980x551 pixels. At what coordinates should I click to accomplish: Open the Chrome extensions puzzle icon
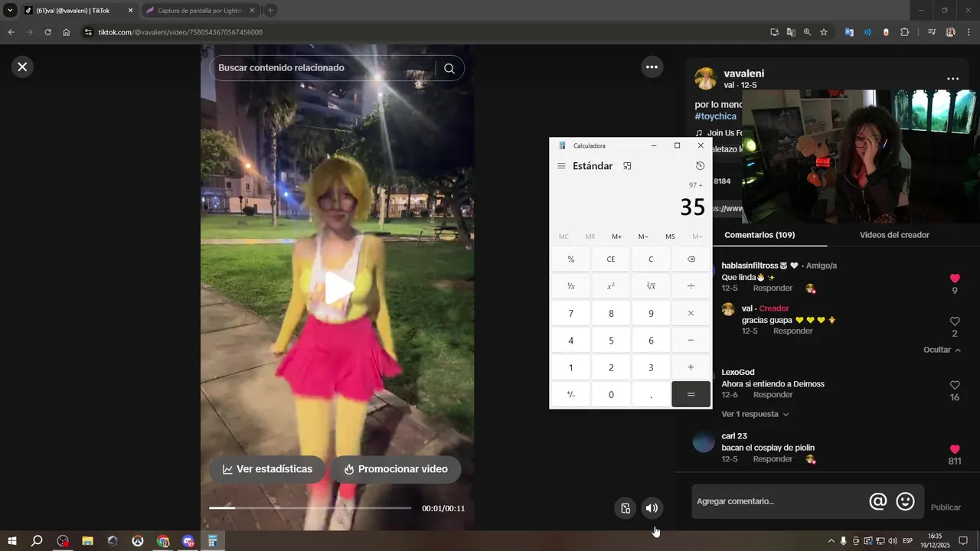pos(905,32)
